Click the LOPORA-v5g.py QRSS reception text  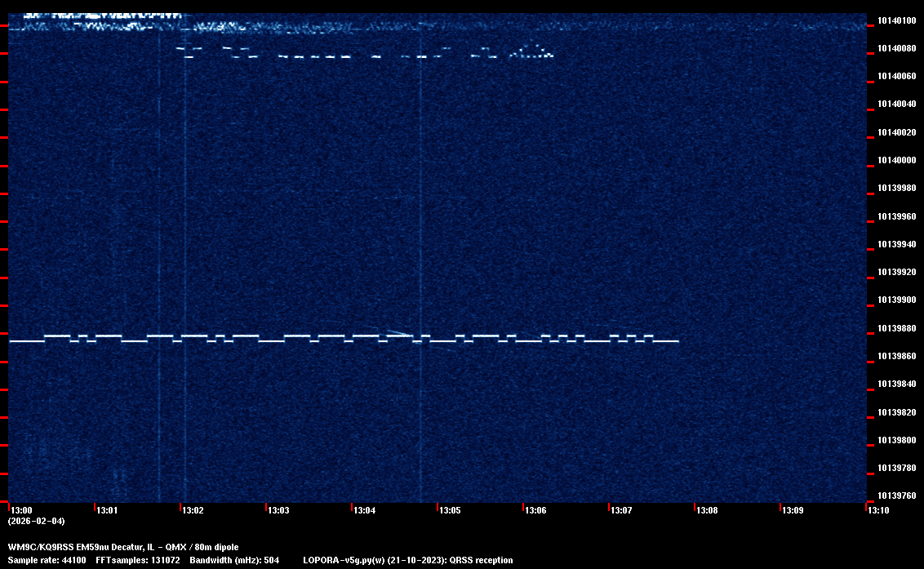(x=407, y=560)
